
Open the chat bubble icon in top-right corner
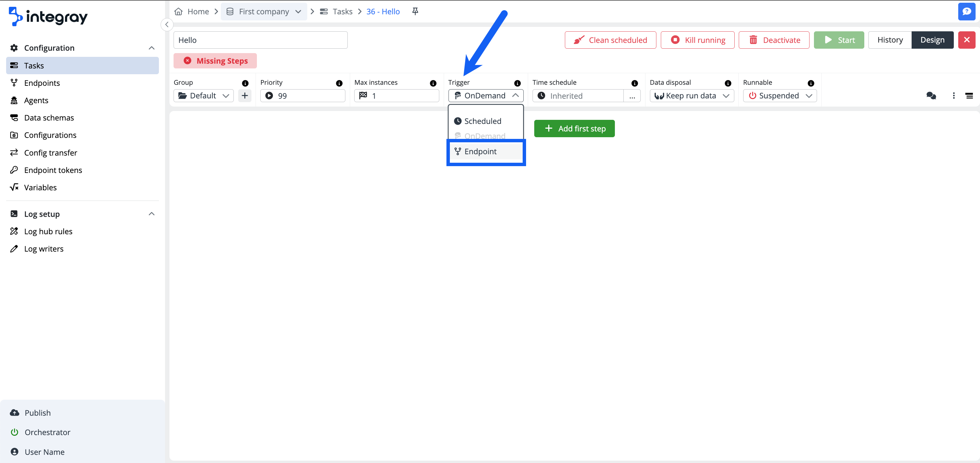click(967, 11)
